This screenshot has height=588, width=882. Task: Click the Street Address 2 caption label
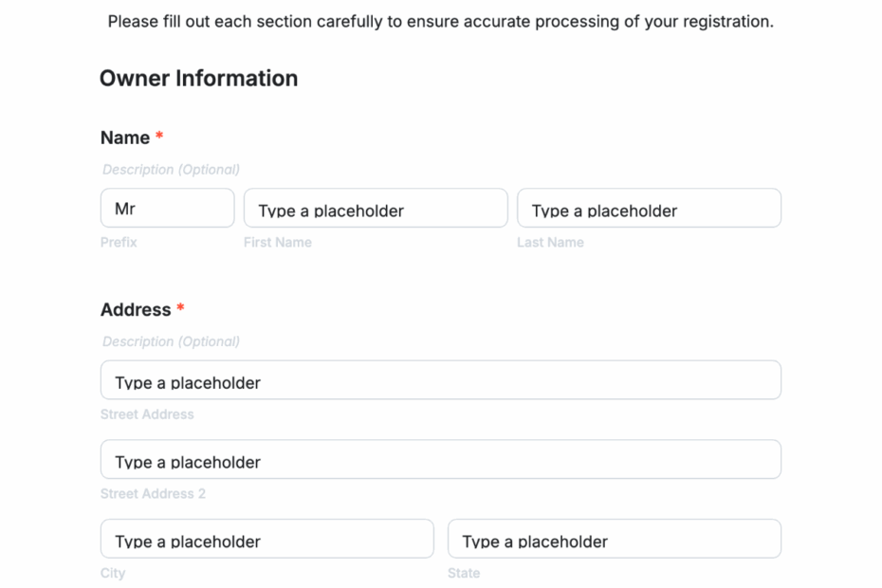153,493
